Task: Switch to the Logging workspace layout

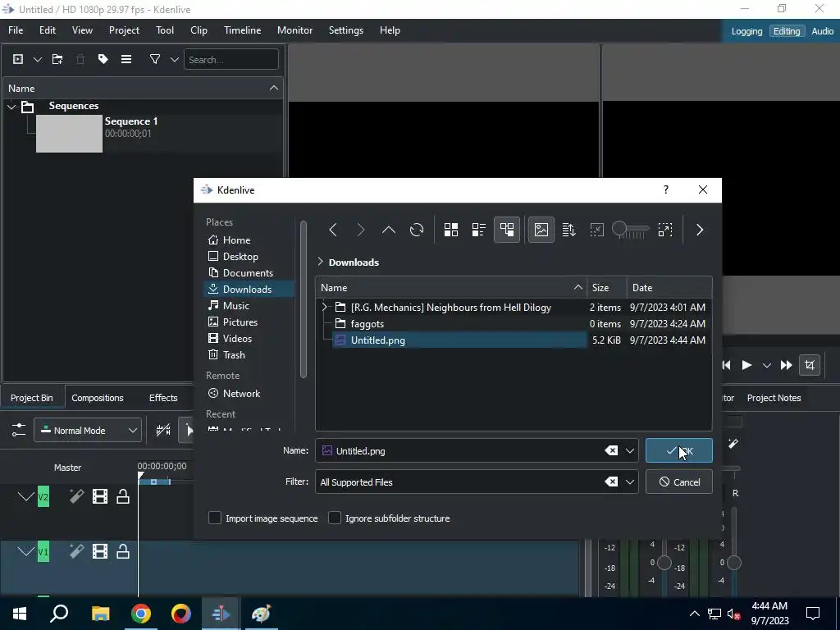Action: tap(746, 31)
